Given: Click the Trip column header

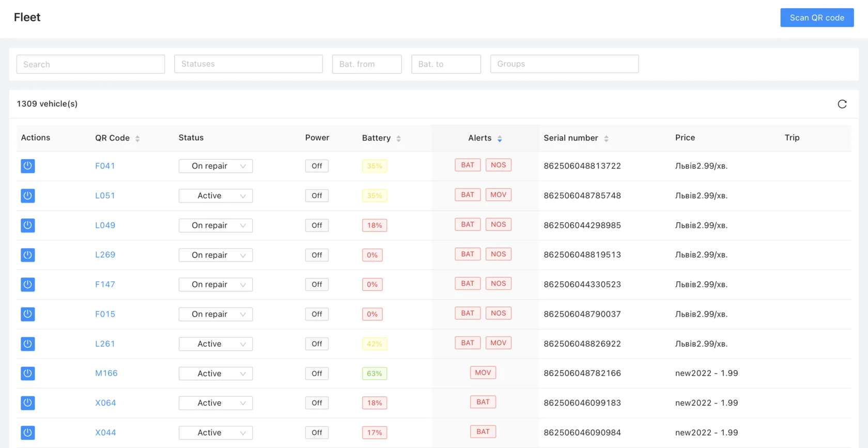Looking at the screenshot, I should click(792, 137).
